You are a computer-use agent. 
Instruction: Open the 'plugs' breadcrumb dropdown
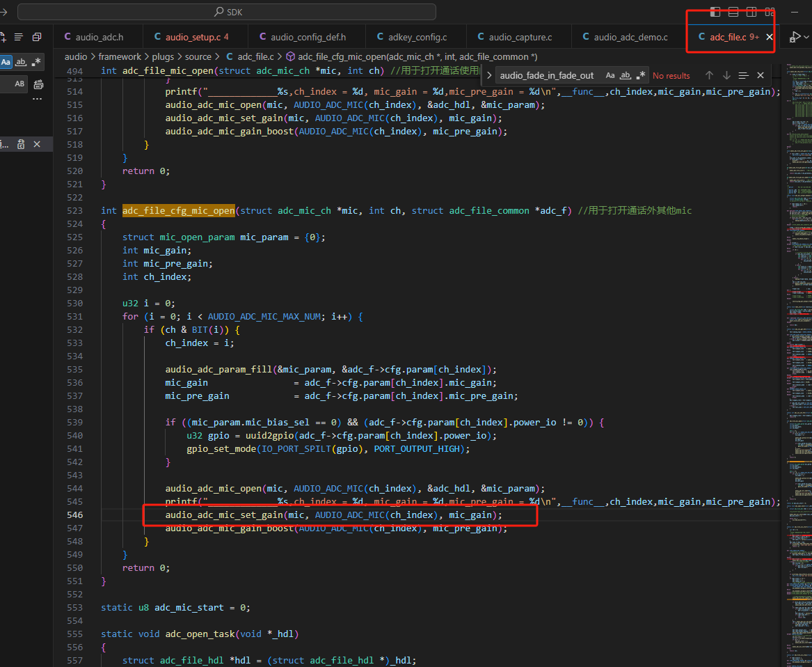163,56
